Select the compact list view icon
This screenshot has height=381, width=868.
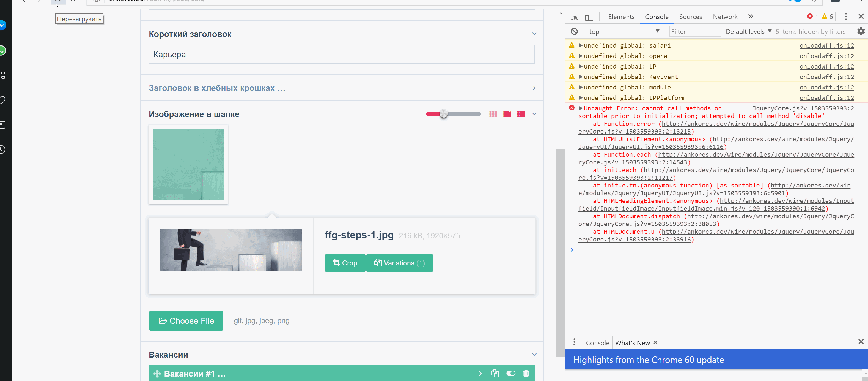pos(521,114)
